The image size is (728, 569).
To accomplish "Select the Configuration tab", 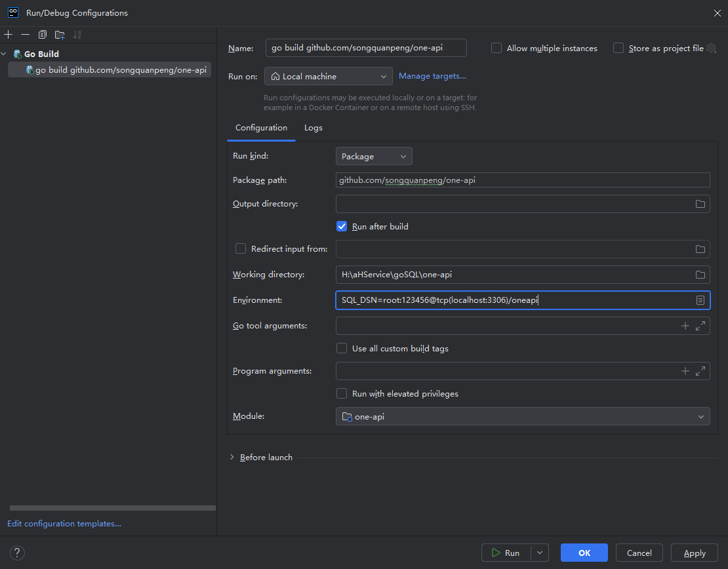I will (x=261, y=128).
